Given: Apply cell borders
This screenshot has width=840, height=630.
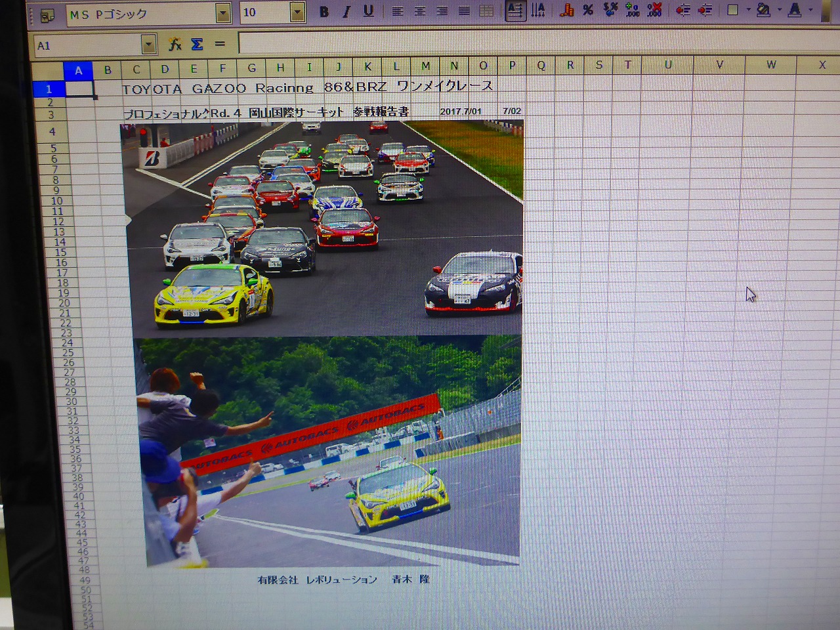Looking at the screenshot, I should tap(733, 10).
